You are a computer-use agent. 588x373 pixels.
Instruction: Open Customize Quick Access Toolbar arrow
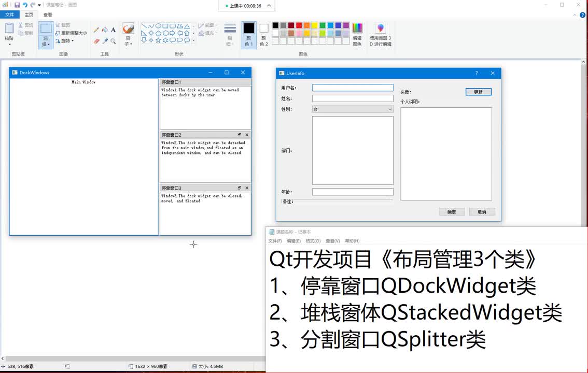tap(39, 5)
